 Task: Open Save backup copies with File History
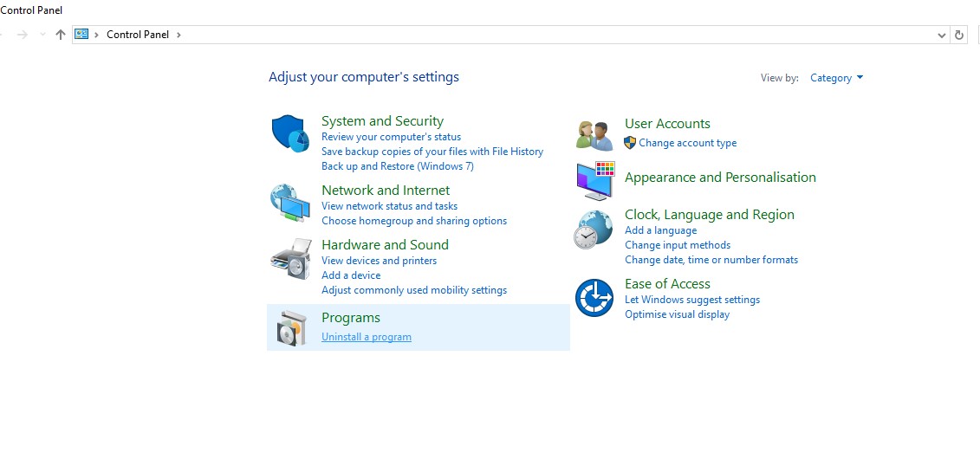432,151
